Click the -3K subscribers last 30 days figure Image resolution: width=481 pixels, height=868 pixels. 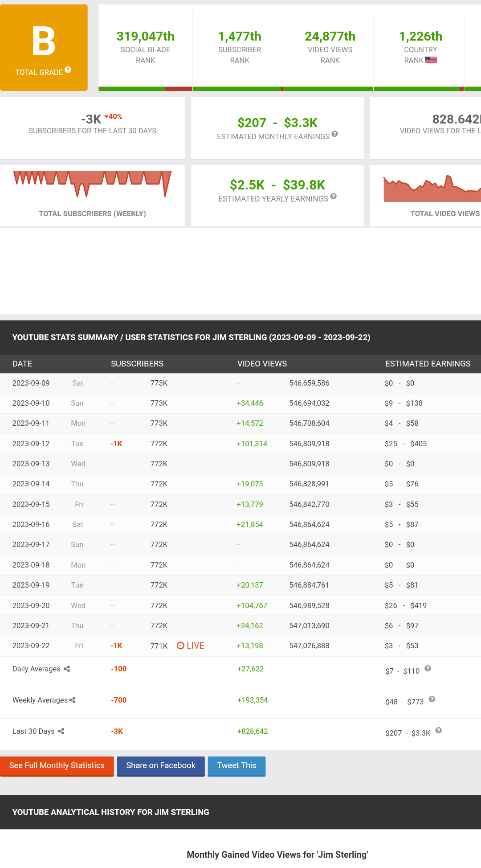(91, 119)
